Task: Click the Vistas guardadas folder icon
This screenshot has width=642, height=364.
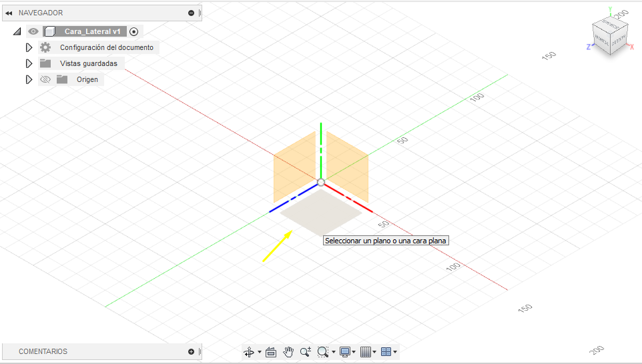Action: (x=45, y=63)
